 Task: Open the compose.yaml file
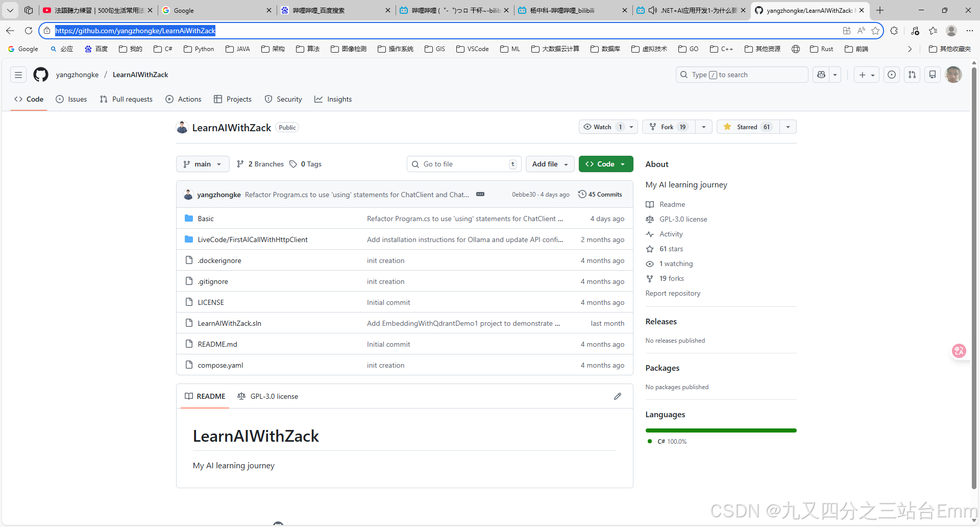coord(220,365)
